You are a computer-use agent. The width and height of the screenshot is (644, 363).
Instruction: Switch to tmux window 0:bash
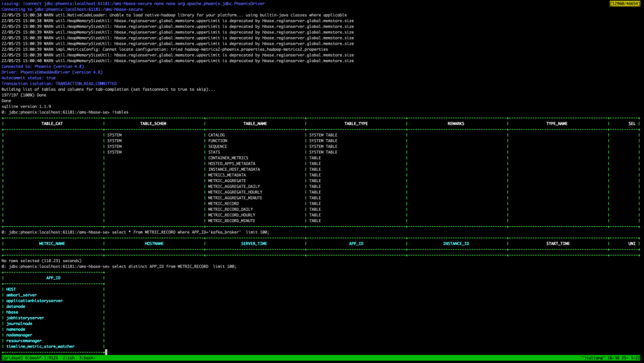tap(33, 358)
